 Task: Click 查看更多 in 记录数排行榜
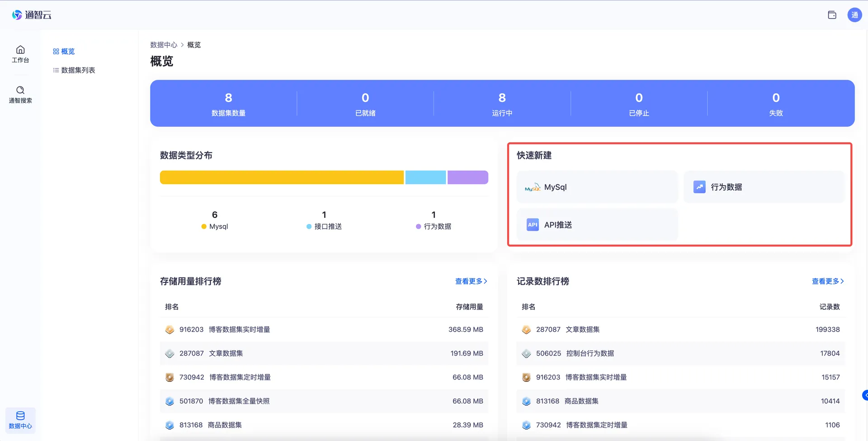coord(828,281)
